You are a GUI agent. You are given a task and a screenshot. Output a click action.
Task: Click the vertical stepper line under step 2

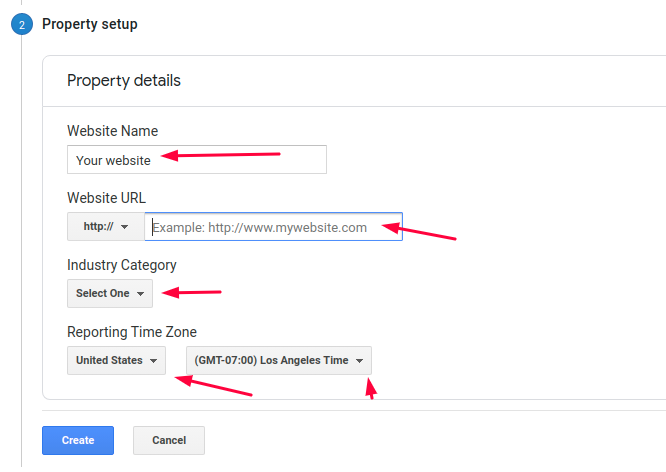[x=22, y=250]
